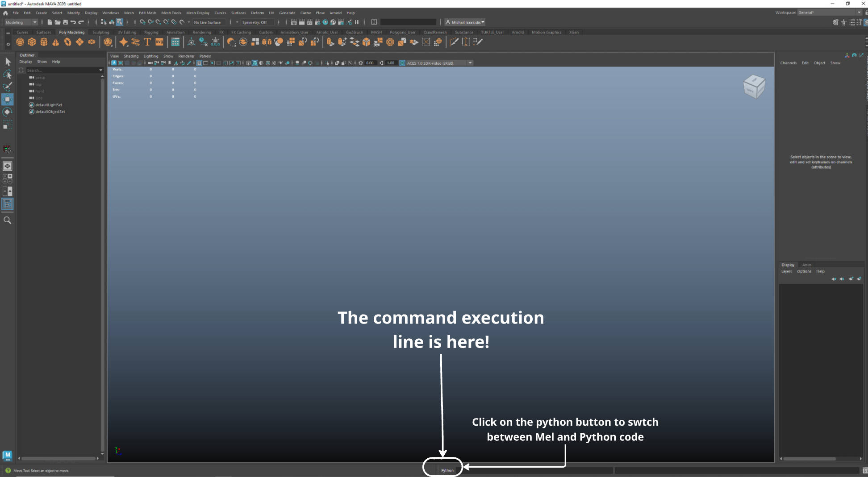This screenshot has height=477, width=868.
Task: Select the Scale tool in the toolbox
Action: 8,125
